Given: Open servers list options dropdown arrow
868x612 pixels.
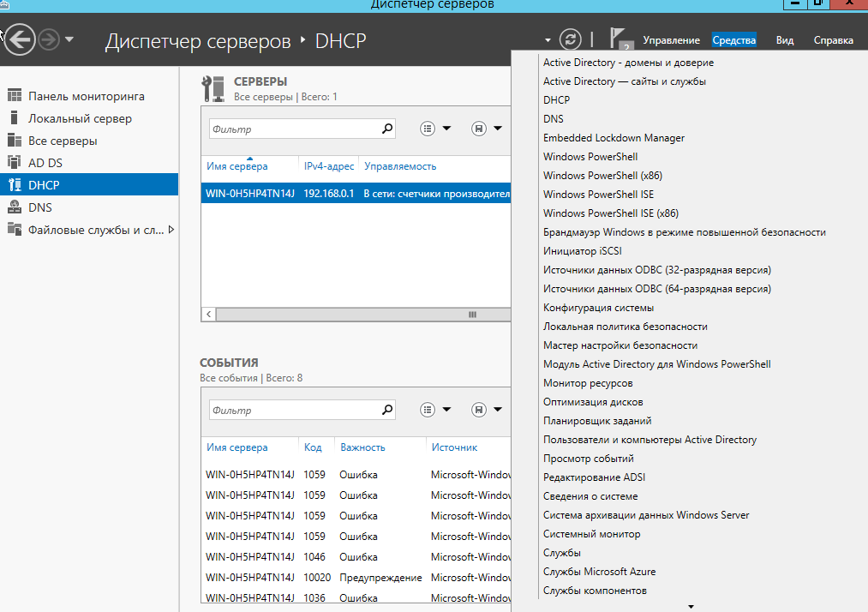Looking at the screenshot, I should point(446,129).
